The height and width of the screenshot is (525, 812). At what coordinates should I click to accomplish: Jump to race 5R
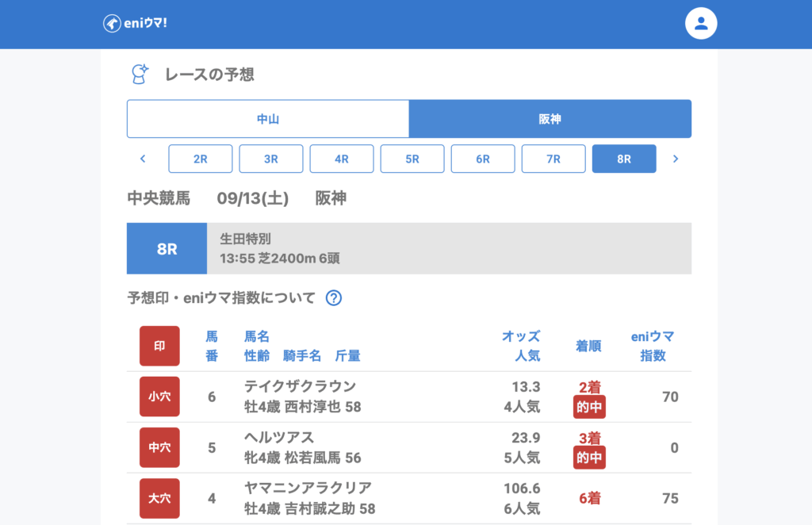click(412, 159)
